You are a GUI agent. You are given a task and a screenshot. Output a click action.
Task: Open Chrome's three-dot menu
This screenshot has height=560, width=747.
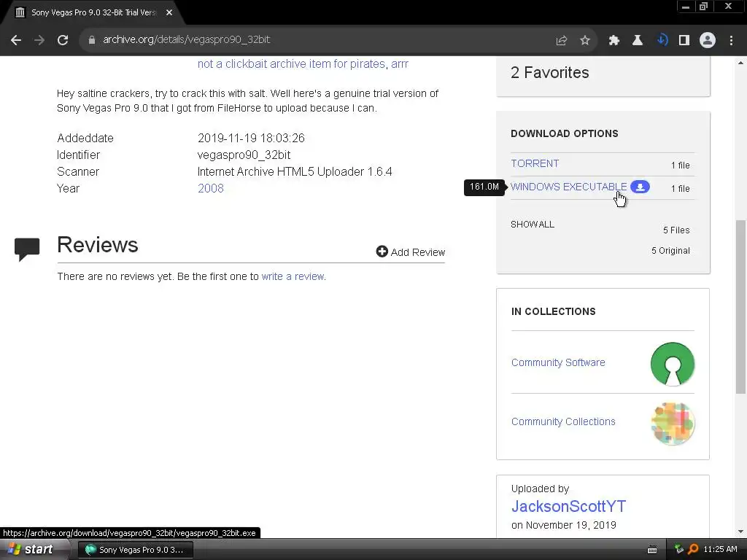(x=731, y=41)
